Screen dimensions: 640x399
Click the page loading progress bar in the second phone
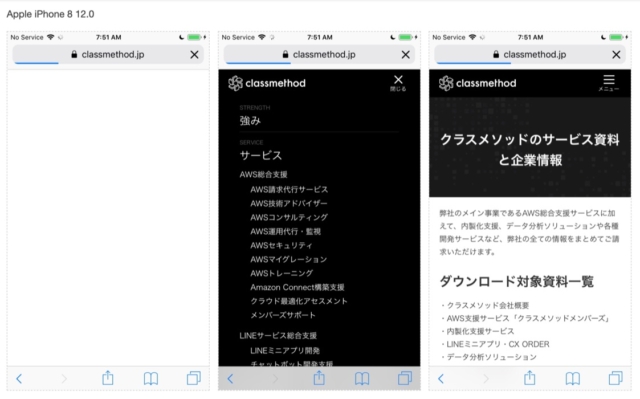click(x=258, y=63)
